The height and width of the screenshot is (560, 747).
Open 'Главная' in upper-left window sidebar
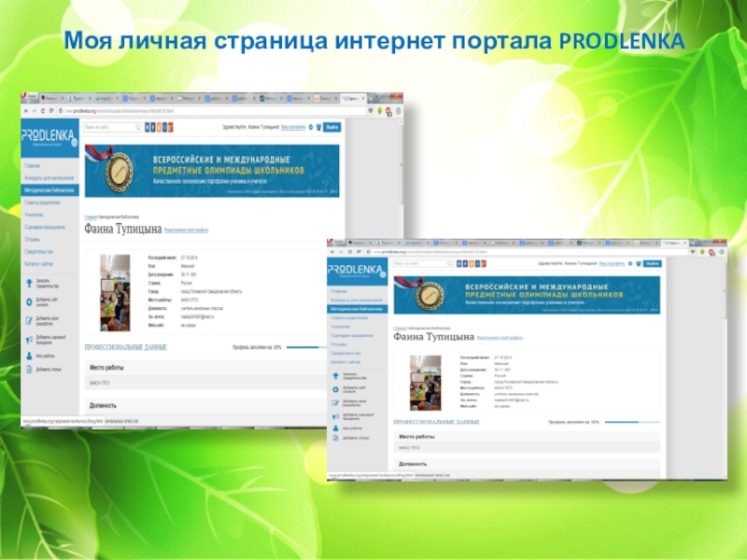click(x=33, y=166)
